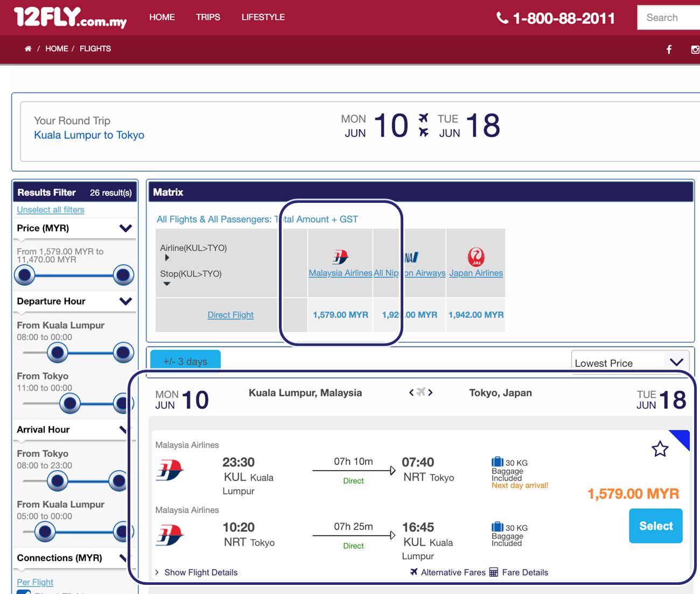This screenshot has width=700, height=594.
Task: Click left arrow before the route plane icon
Action: tap(411, 392)
